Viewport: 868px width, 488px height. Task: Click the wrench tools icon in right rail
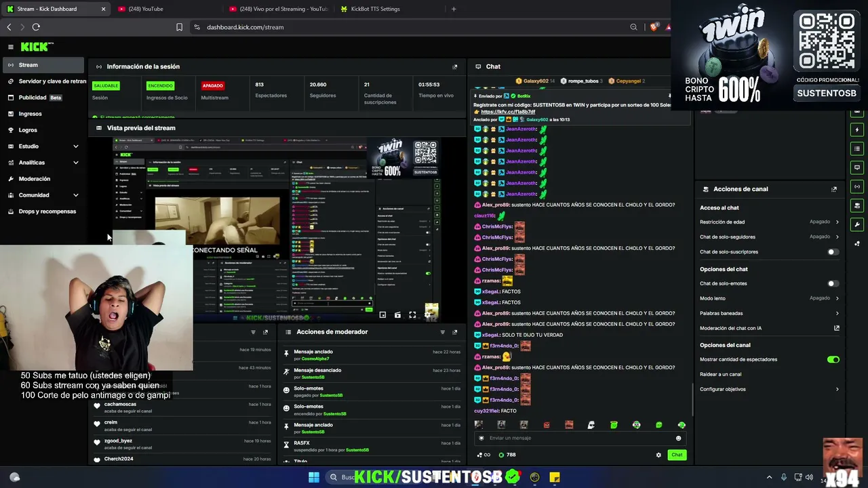tap(857, 224)
